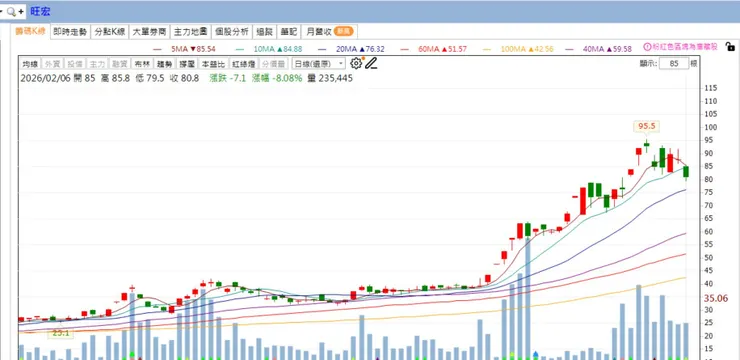This screenshot has height=360, width=740.
Task: Click the 旺宏 stock name link
Action: coord(40,11)
